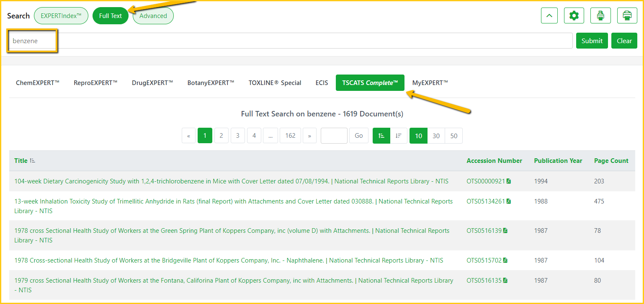Go to next page with » arrow
The image size is (644, 304).
coord(309,136)
